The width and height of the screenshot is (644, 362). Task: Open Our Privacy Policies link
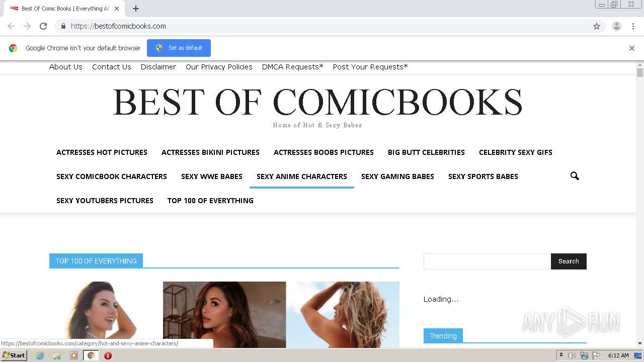pos(219,67)
